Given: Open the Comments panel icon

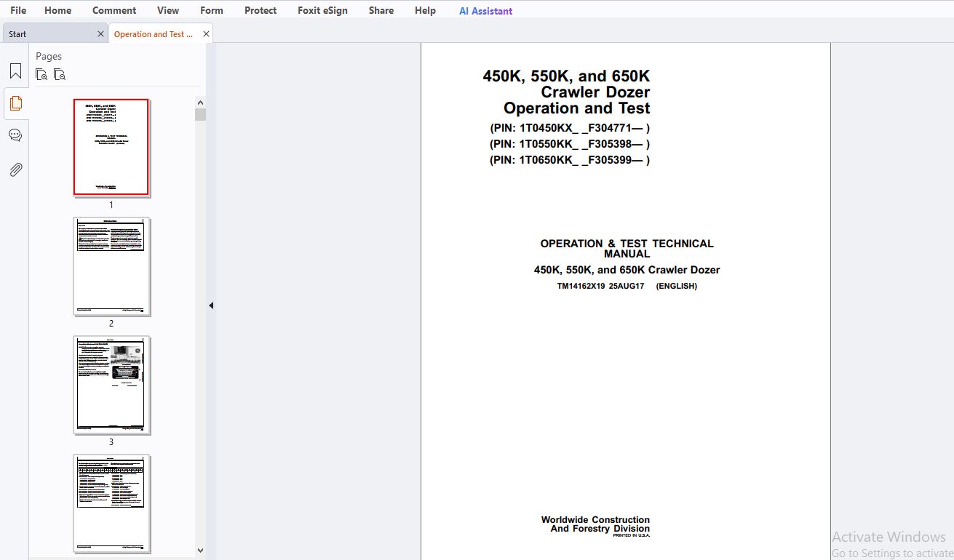Looking at the screenshot, I should (15, 135).
